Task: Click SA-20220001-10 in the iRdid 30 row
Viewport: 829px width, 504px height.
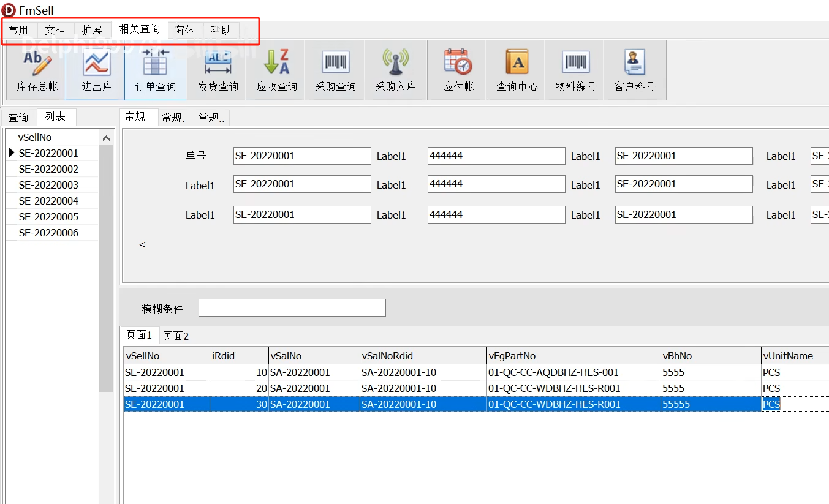Action: [423, 404]
